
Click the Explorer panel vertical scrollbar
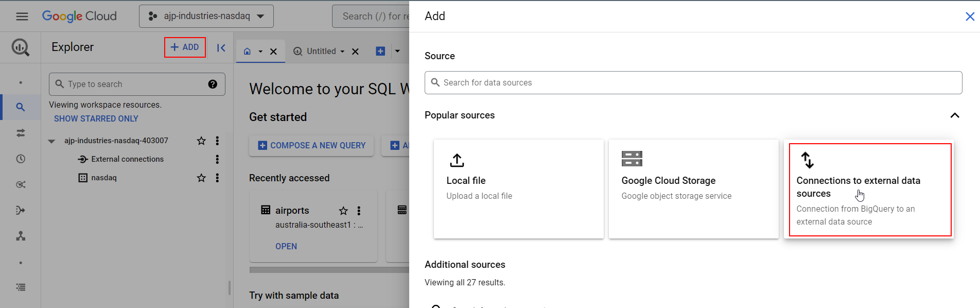(x=230, y=287)
